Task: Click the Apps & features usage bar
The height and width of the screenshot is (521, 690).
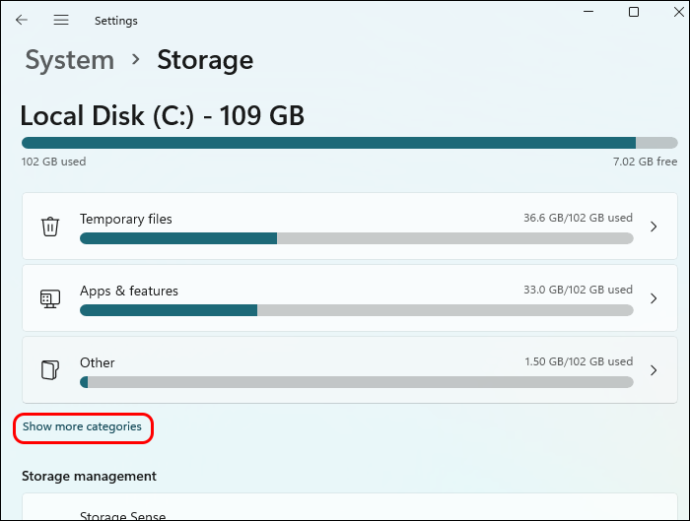Action: [x=356, y=310]
